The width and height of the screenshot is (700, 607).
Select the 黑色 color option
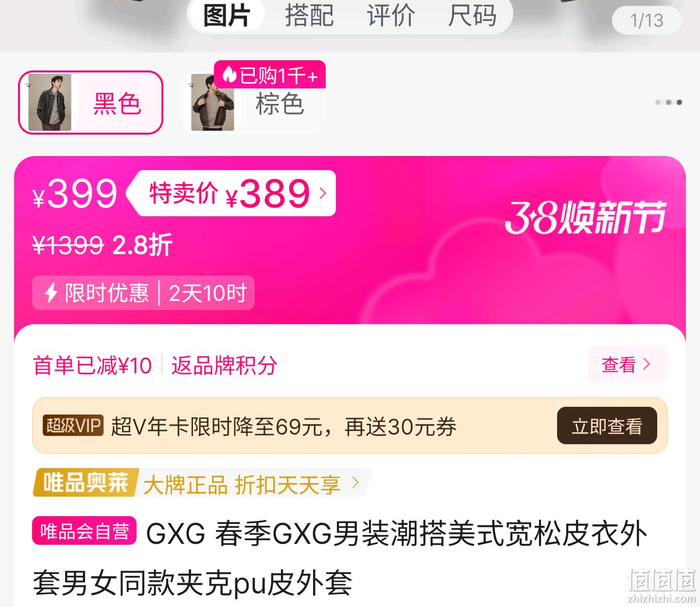click(90, 103)
